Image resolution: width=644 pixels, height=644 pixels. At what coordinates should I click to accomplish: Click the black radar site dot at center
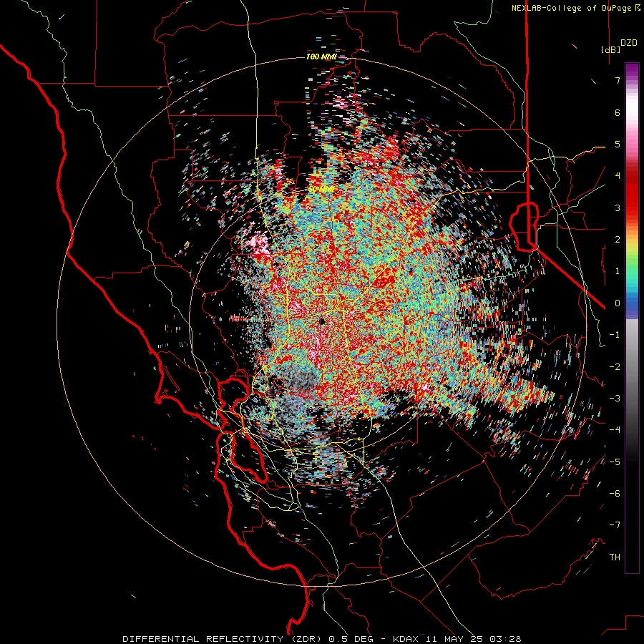point(323,321)
